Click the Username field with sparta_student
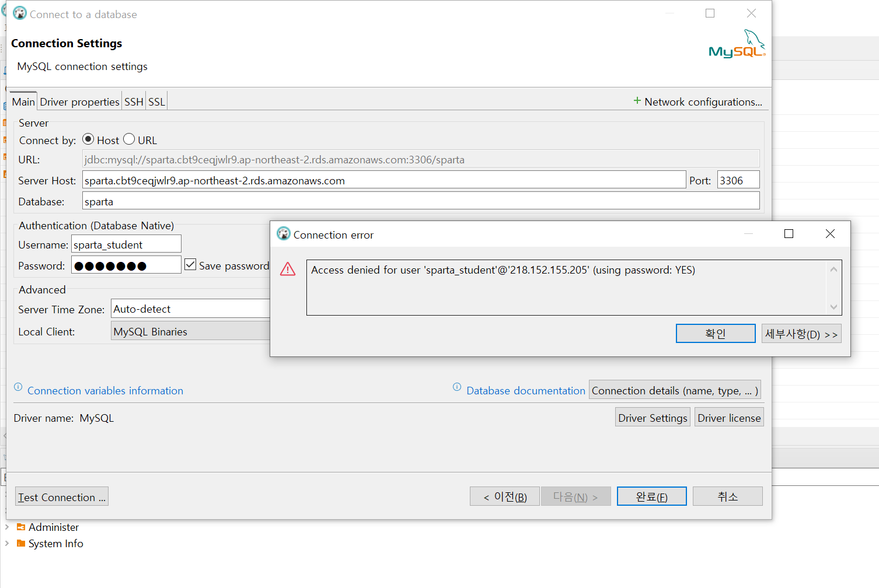Image resolution: width=879 pixels, height=588 pixels. pos(126,244)
